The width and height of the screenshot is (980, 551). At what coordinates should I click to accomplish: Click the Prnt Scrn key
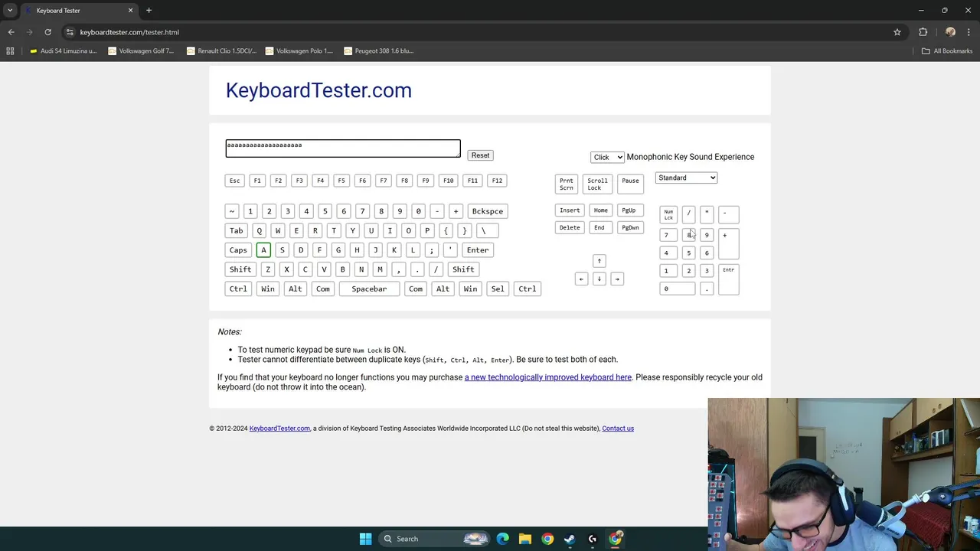(567, 184)
